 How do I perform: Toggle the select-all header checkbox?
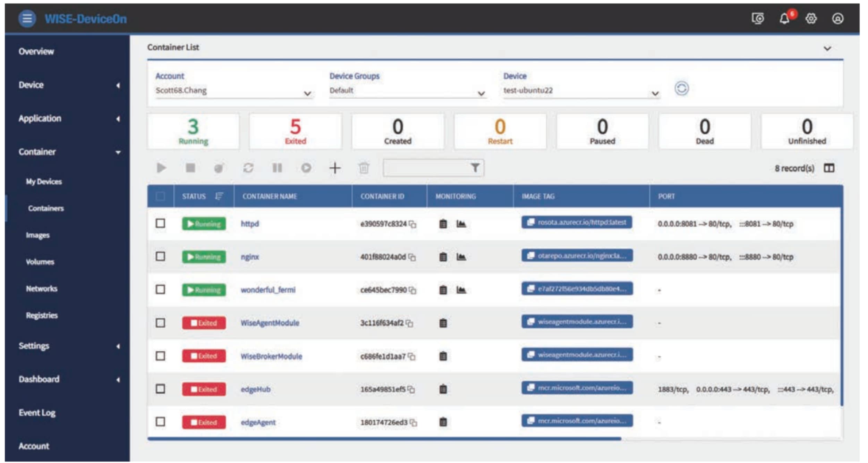160,196
